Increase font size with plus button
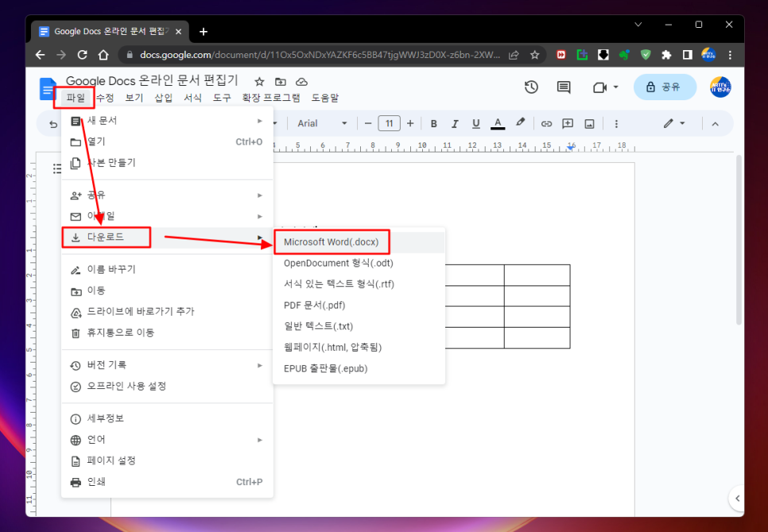 click(410, 123)
